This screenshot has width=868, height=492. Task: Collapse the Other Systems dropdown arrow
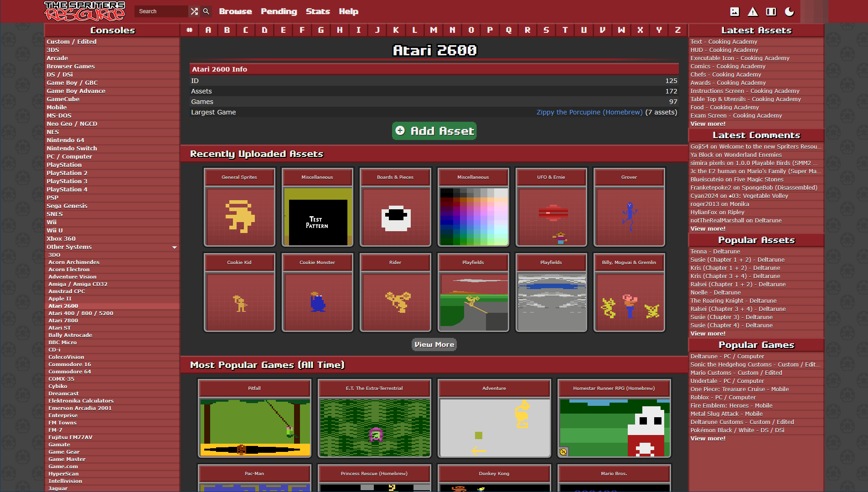click(175, 247)
